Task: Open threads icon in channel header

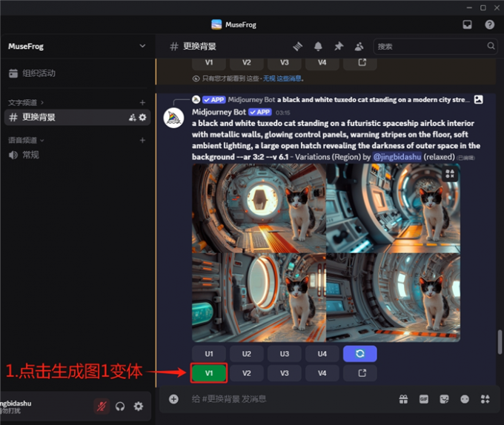Action: tap(298, 47)
